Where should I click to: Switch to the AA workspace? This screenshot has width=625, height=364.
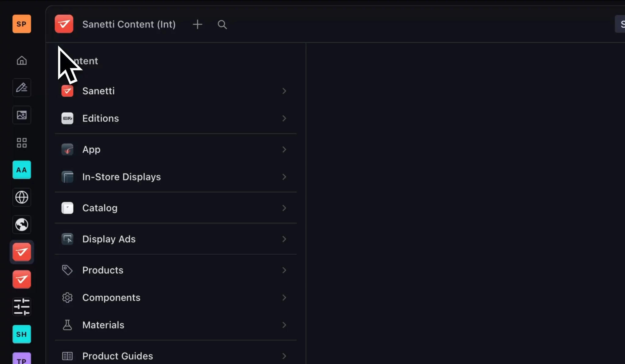pos(22,170)
